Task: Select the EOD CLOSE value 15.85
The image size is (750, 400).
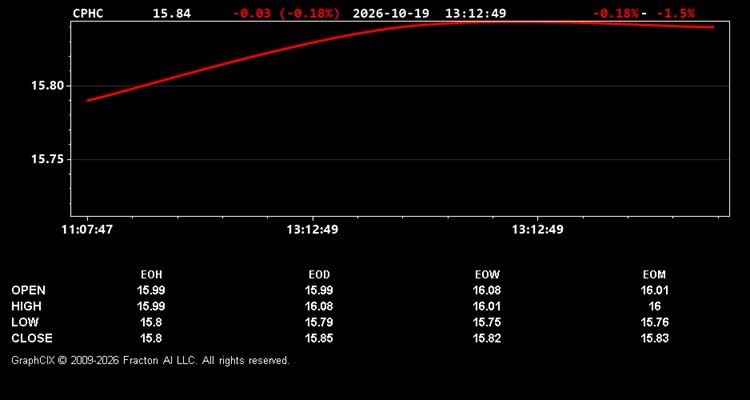Action: click(319, 338)
